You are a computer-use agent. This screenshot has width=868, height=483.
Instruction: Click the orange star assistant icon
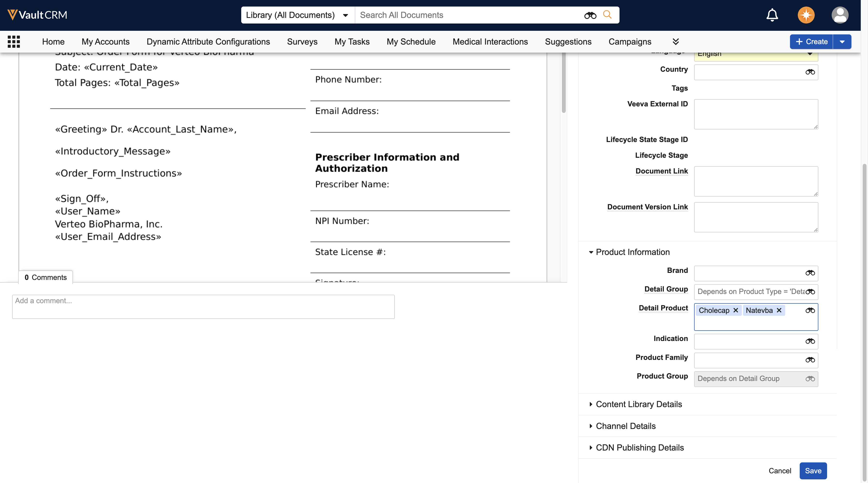(x=806, y=15)
